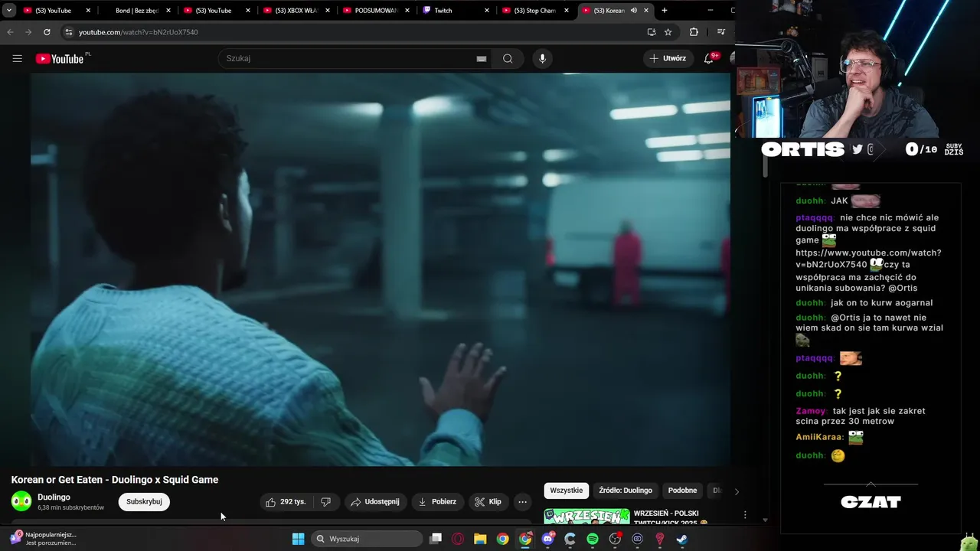980x551 pixels.
Task: Open the WRZESIEŃ - POLSKI TWITCH/KICK title
Action: [x=671, y=518]
